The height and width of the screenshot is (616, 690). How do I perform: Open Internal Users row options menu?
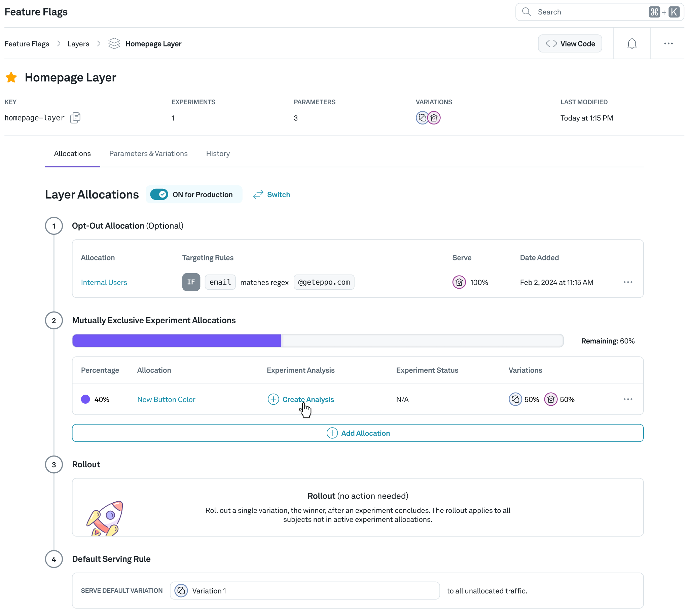click(628, 282)
